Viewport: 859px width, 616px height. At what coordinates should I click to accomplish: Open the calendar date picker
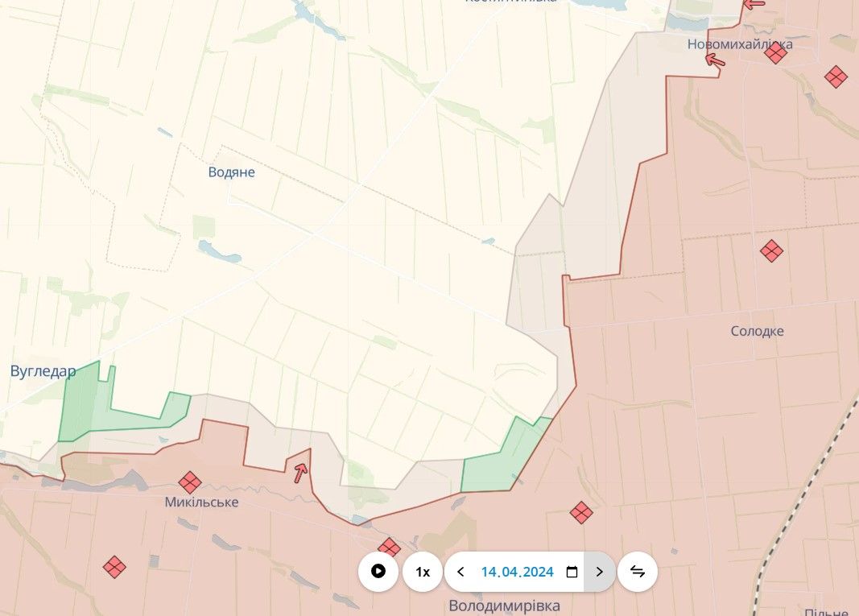coord(572,572)
